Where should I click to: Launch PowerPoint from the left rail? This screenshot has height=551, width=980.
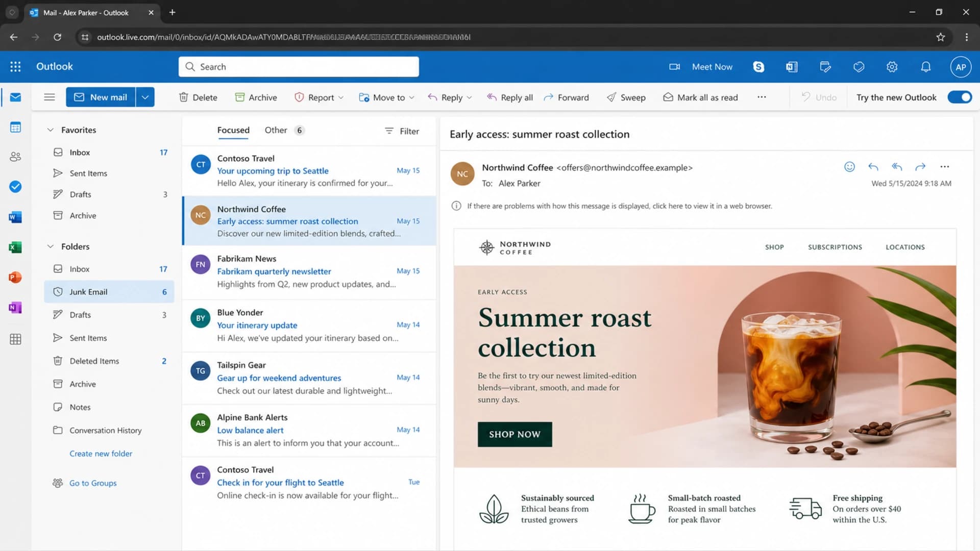[x=15, y=278]
